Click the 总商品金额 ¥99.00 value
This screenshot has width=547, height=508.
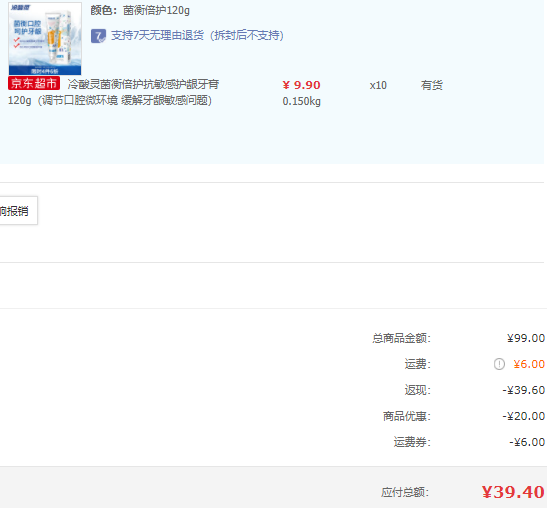[x=526, y=338]
